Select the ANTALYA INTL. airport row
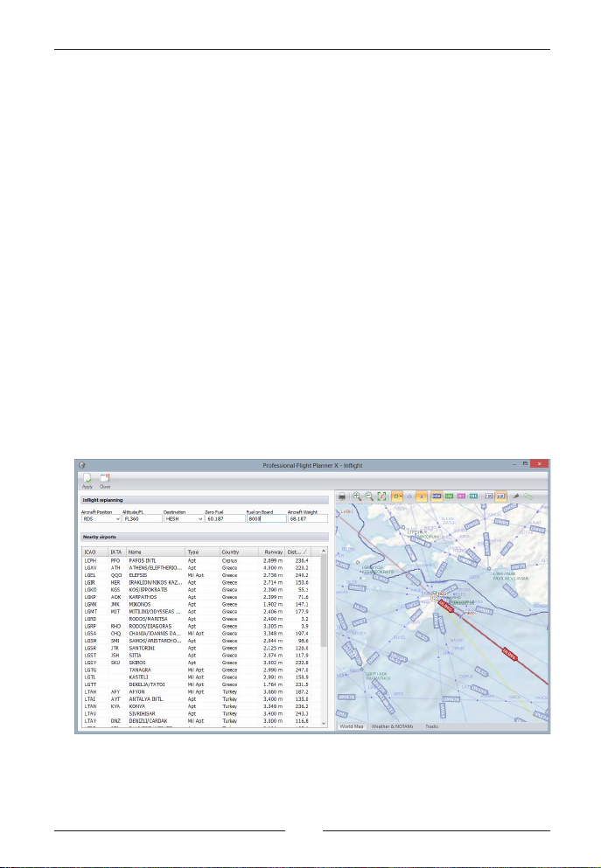This screenshot has height=868, width=601. (x=201, y=698)
